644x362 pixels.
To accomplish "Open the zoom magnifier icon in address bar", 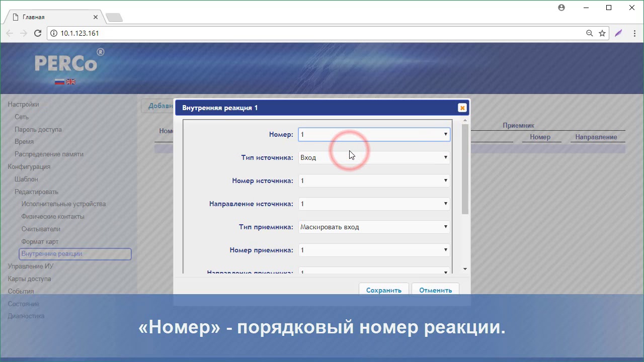I will tap(590, 33).
